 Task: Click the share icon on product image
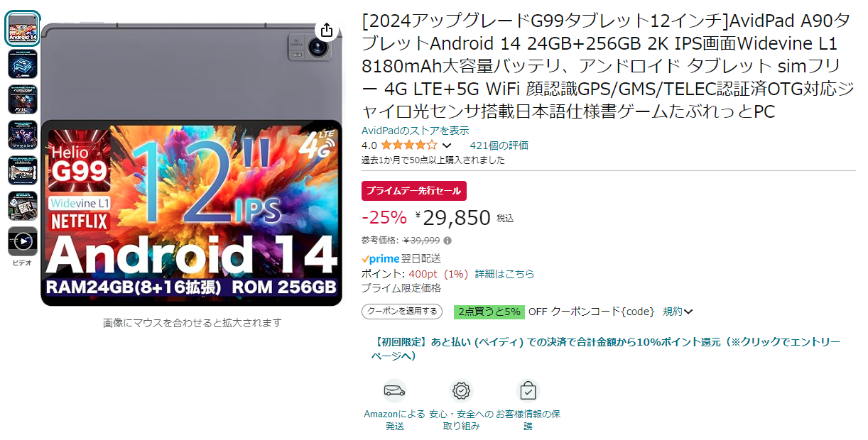[326, 30]
